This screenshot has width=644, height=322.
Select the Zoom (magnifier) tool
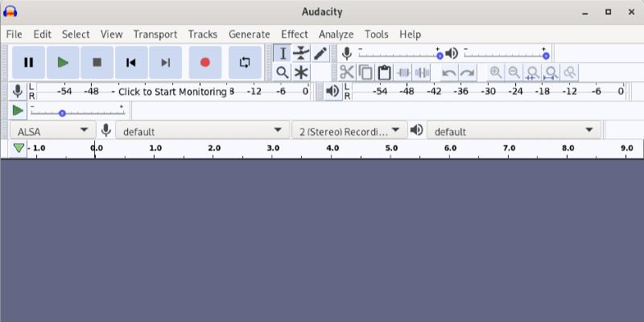(283, 72)
